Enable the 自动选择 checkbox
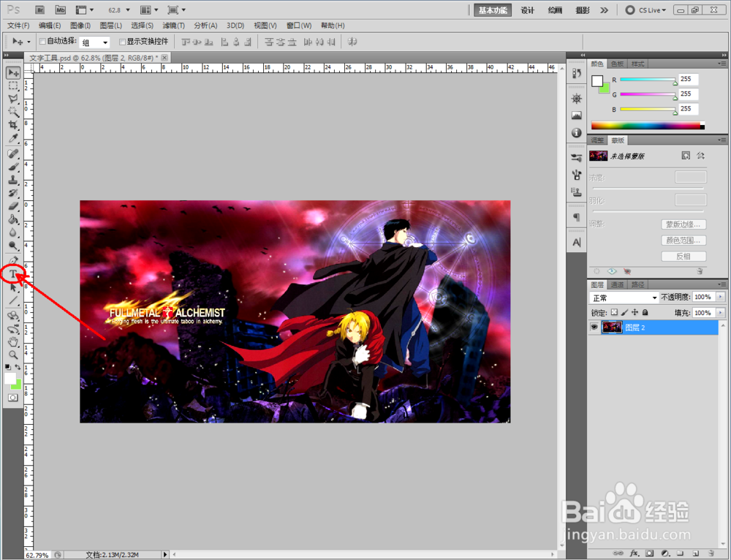The width and height of the screenshot is (731, 560). click(x=42, y=42)
